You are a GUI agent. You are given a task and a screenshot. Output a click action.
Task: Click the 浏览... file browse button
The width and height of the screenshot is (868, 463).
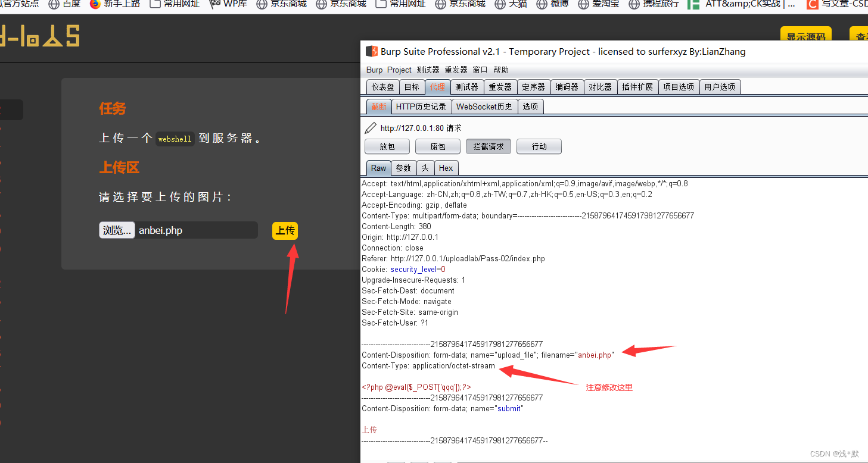pos(117,230)
